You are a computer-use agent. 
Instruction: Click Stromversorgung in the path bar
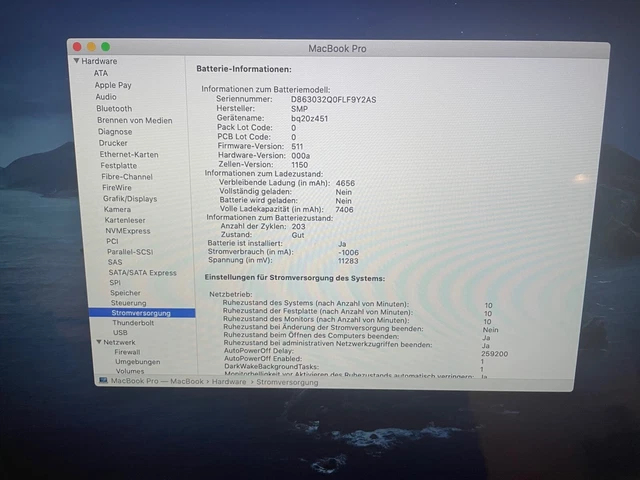click(x=287, y=382)
